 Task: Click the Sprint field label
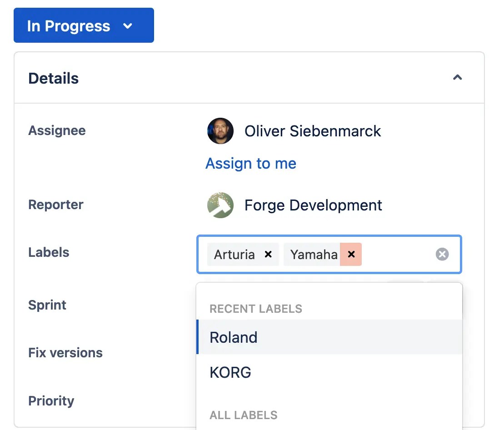click(47, 305)
